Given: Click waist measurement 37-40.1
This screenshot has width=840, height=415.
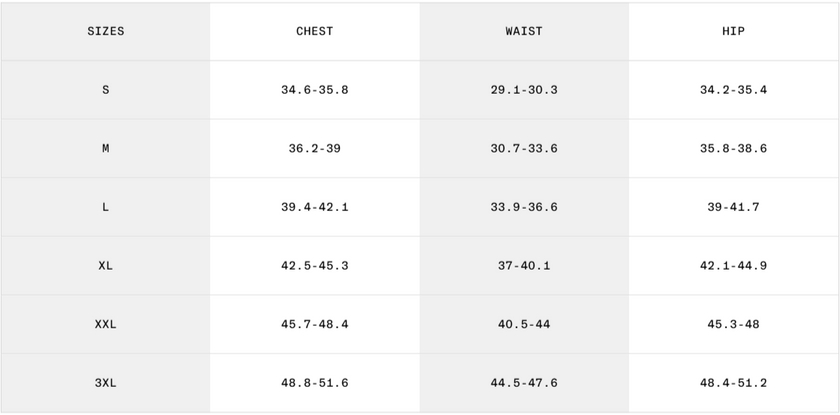Looking at the screenshot, I should tap(524, 266).
